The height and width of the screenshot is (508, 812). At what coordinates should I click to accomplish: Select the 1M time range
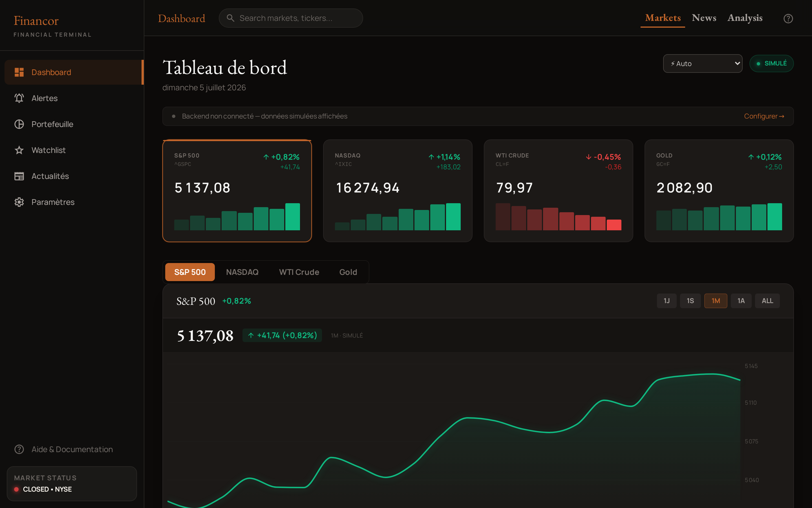pyautogui.click(x=716, y=301)
